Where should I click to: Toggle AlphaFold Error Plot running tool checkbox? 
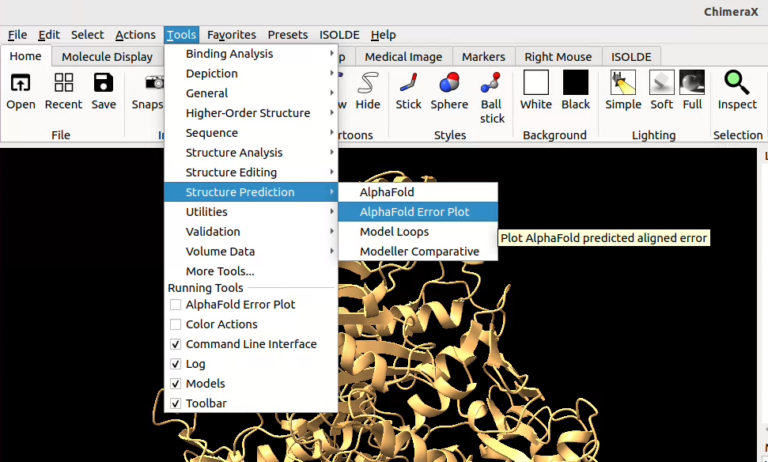coord(175,305)
